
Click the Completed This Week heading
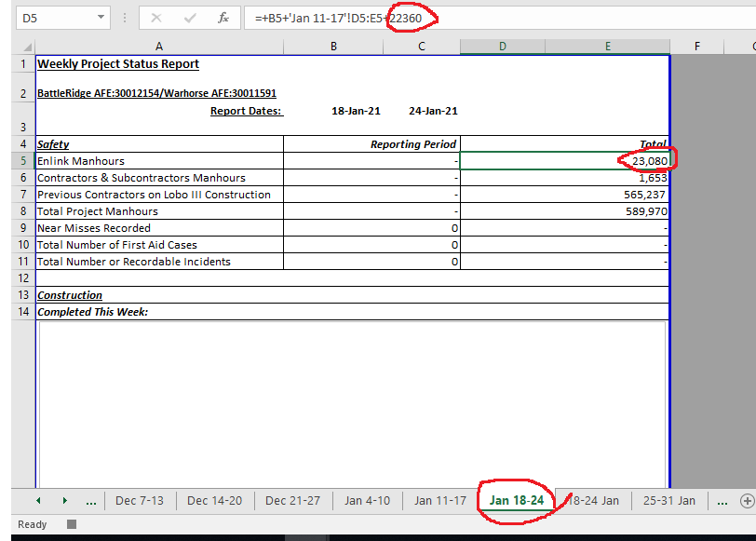[x=92, y=312]
